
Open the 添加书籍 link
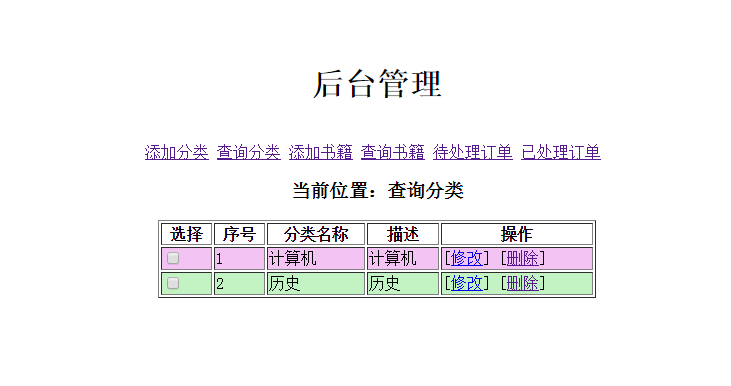click(321, 152)
